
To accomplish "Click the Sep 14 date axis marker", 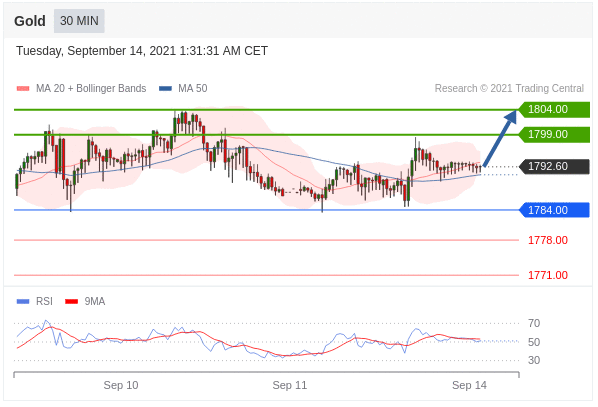I will coord(469,385).
